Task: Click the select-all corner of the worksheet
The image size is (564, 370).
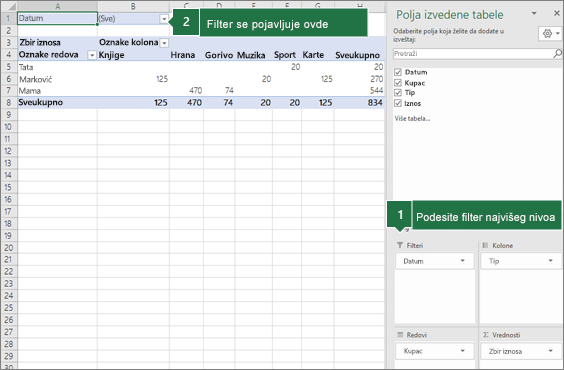Action: (x=9, y=6)
